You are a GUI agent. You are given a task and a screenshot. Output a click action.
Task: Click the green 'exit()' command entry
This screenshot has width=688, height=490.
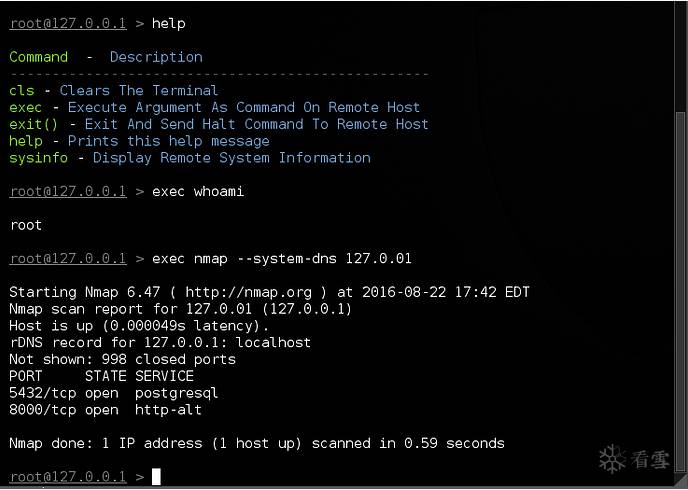coord(34,124)
